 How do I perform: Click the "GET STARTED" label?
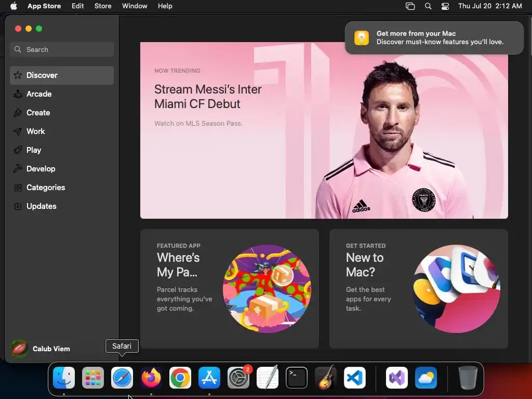pos(366,246)
